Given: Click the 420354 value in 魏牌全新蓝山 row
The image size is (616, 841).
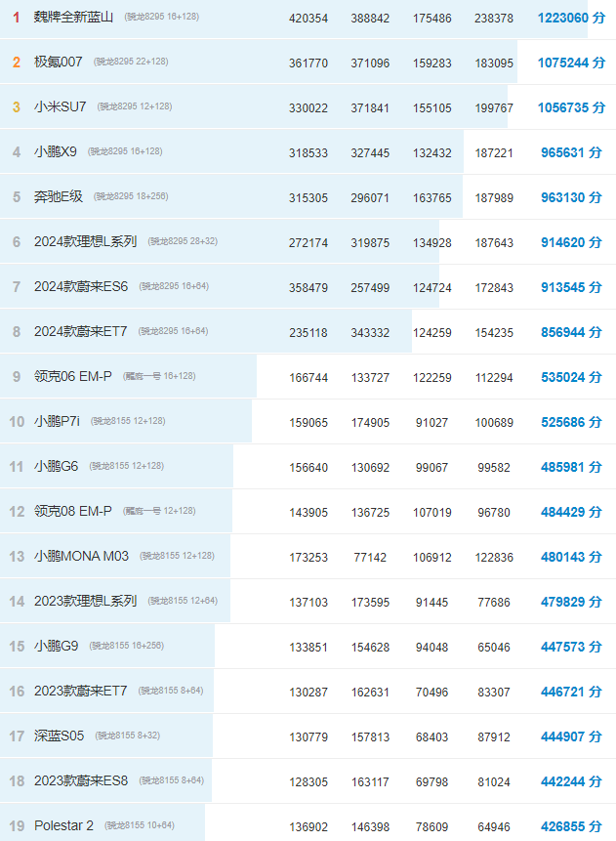Looking at the screenshot, I should coord(308,19).
